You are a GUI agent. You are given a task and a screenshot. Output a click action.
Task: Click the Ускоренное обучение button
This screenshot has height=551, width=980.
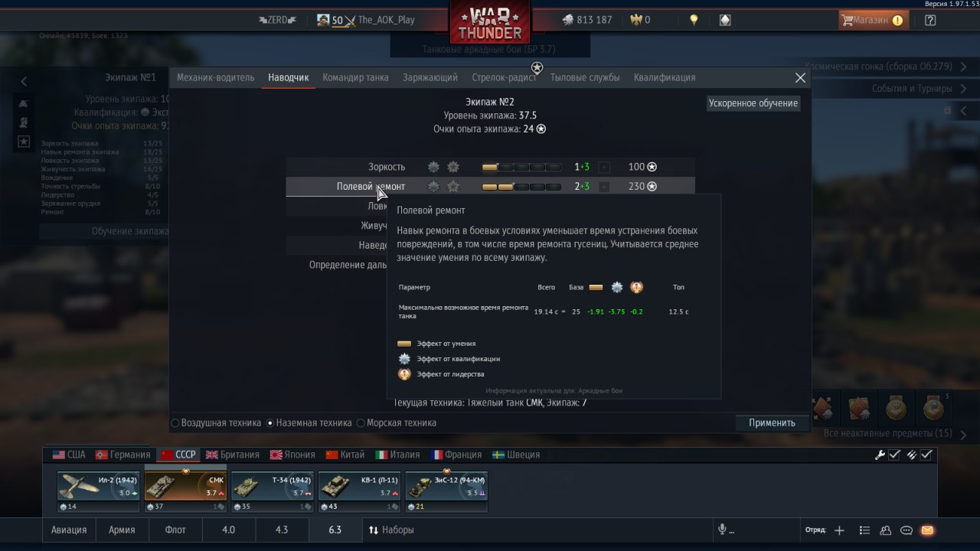[x=753, y=103]
